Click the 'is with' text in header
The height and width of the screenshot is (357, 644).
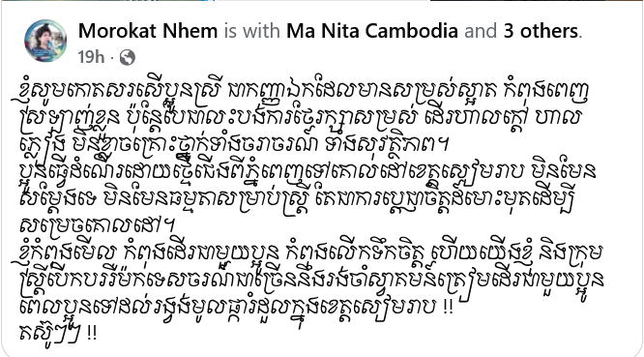(x=252, y=31)
